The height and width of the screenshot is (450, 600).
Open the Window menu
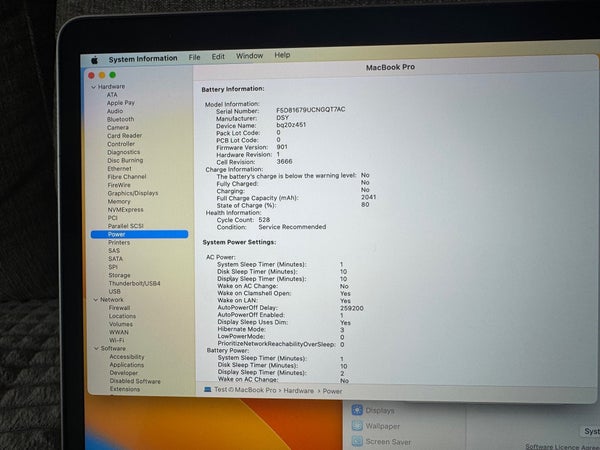249,56
